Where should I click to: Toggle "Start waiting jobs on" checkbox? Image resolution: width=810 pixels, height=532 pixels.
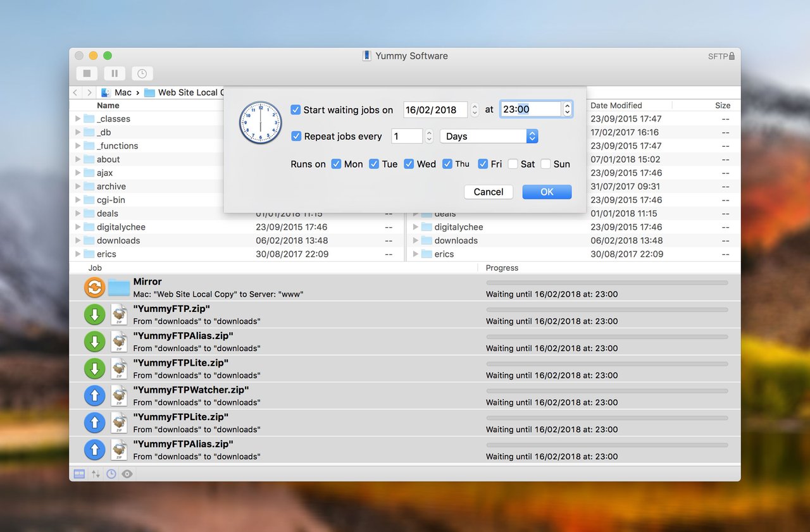coord(296,109)
